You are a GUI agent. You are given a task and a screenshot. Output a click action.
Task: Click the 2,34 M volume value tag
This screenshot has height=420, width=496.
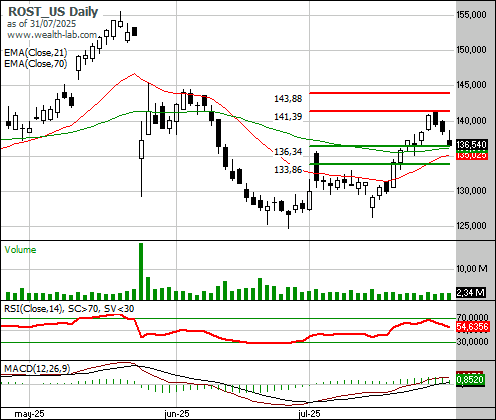470,293
